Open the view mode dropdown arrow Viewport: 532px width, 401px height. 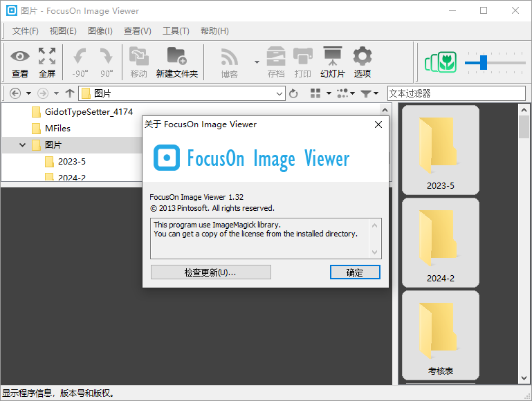329,93
